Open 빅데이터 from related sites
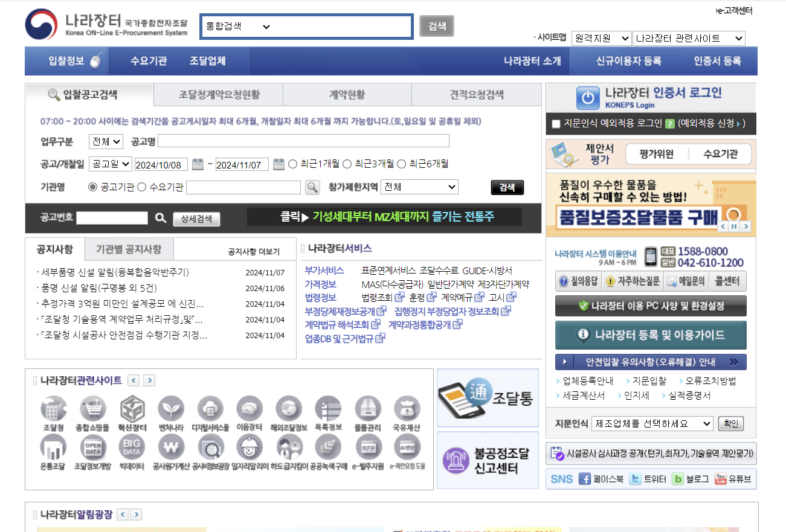The width and height of the screenshot is (786, 532). pos(132,446)
